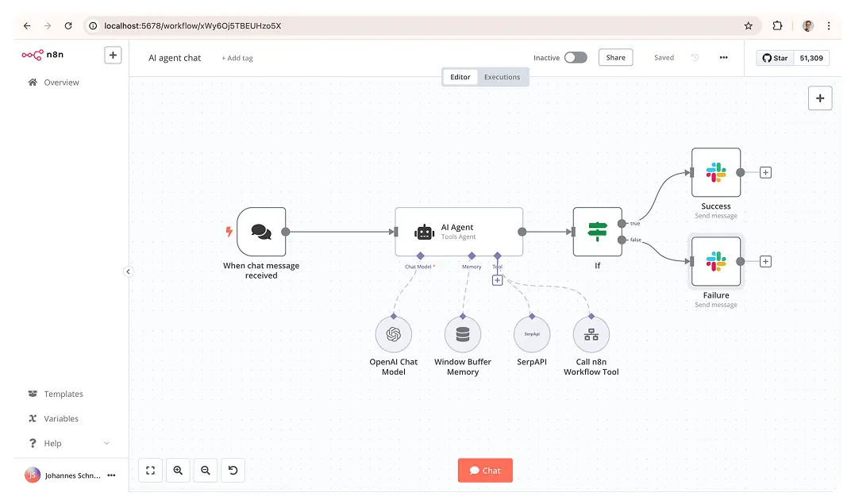
Task: Go forward in the browser
Action: coord(48,25)
